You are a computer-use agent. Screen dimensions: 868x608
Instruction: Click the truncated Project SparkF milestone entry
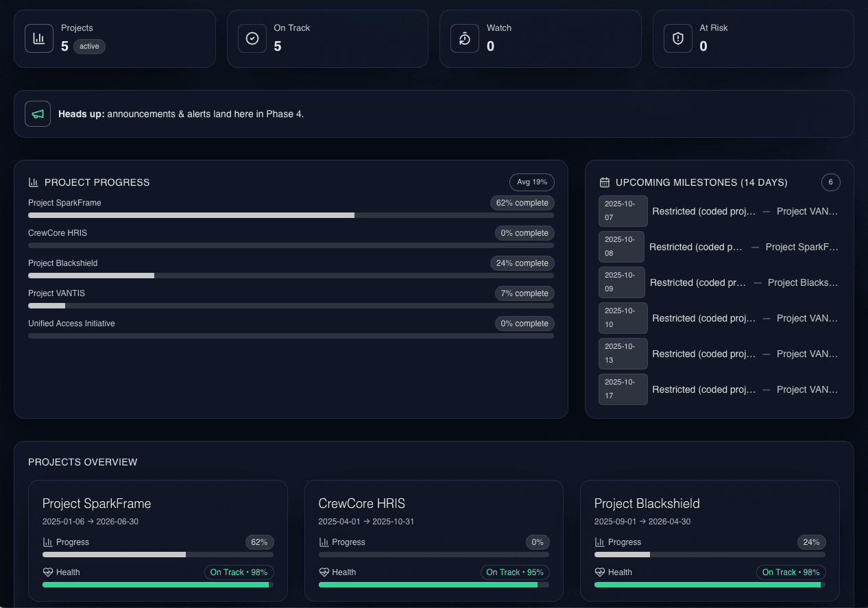point(801,247)
